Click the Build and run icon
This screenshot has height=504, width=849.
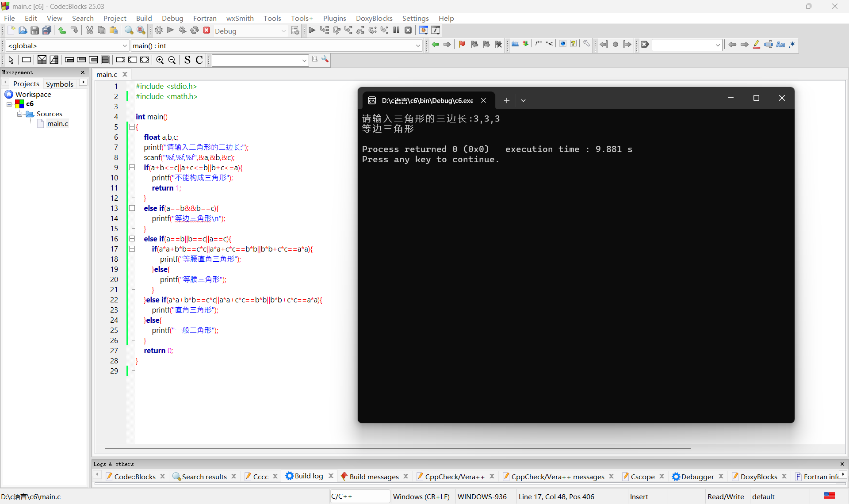point(182,31)
